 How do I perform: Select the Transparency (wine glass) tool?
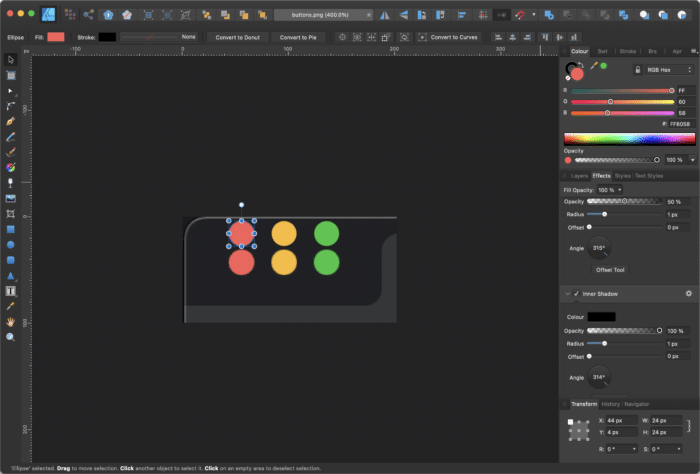[11, 183]
